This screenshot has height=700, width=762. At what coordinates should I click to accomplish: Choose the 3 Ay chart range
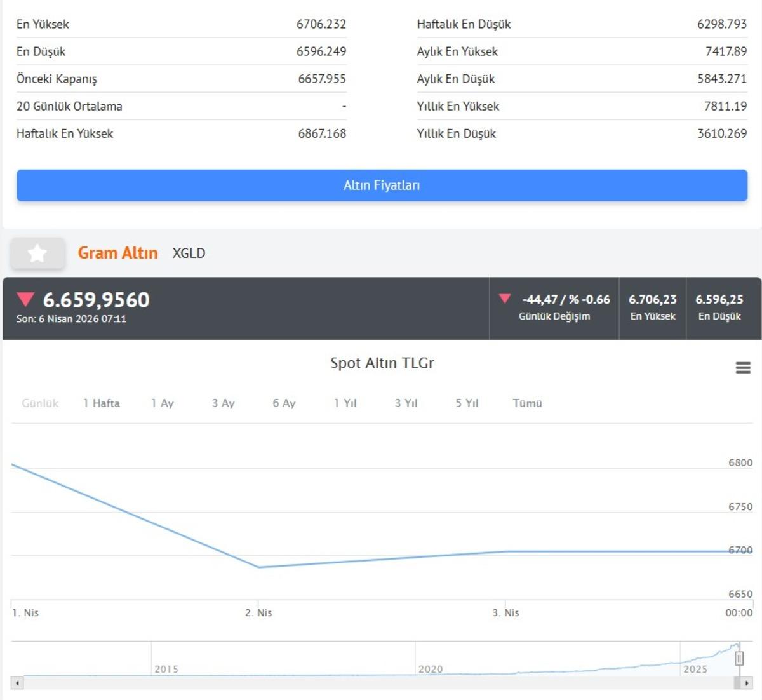pos(224,403)
